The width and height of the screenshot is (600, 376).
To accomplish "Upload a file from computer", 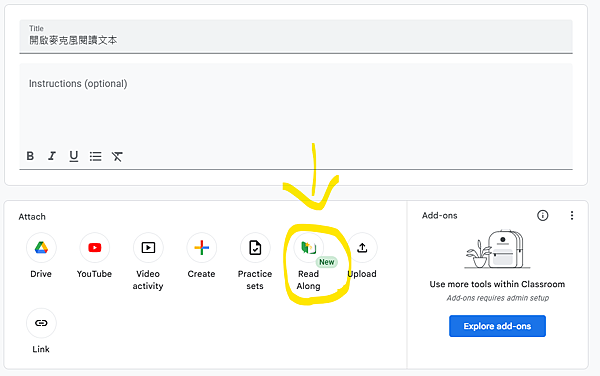I will pos(362,248).
